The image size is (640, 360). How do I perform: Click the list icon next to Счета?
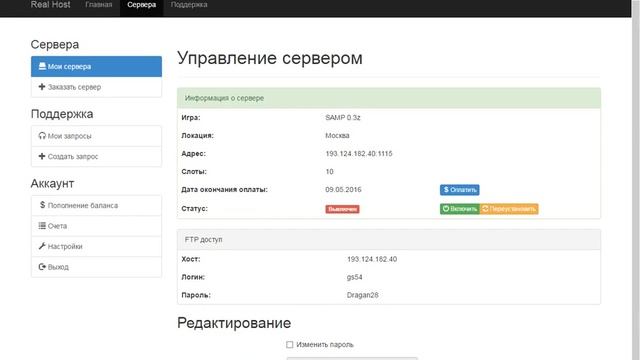pyautogui.click(x=42, y=225)
